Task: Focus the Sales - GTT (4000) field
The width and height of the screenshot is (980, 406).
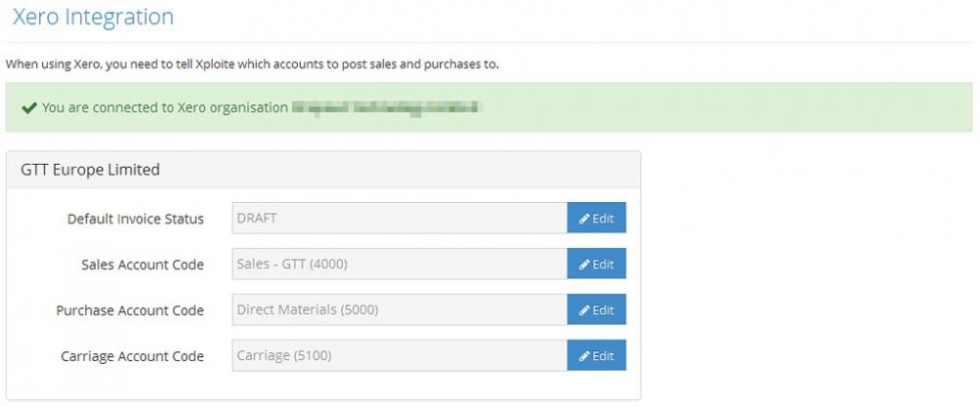Action: [399, 265]
